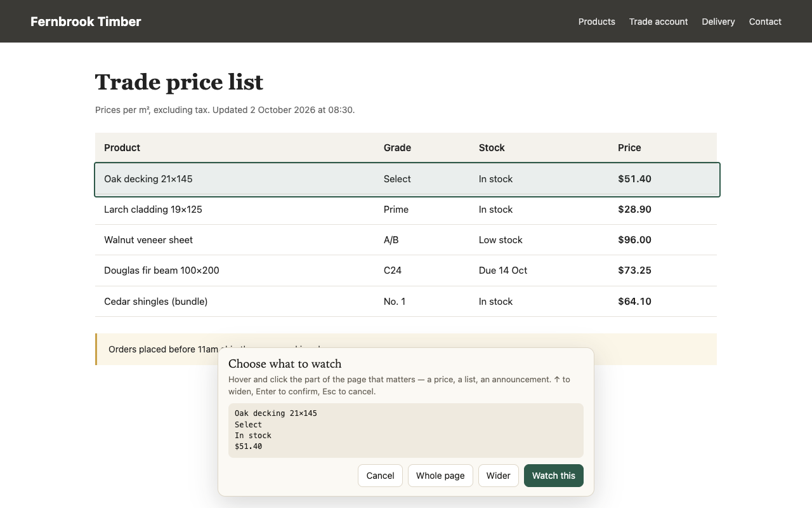Click the No. 1 grade cell

click(422, 302)
